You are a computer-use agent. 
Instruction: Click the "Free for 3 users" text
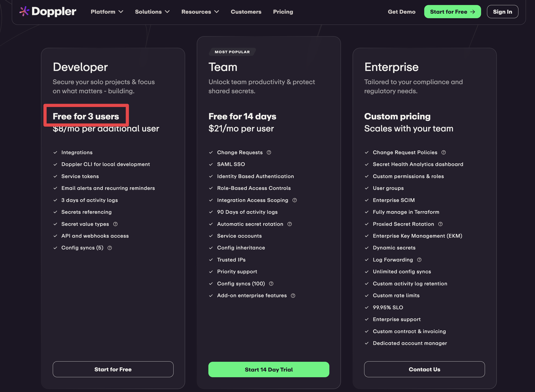tap(86, 116)
